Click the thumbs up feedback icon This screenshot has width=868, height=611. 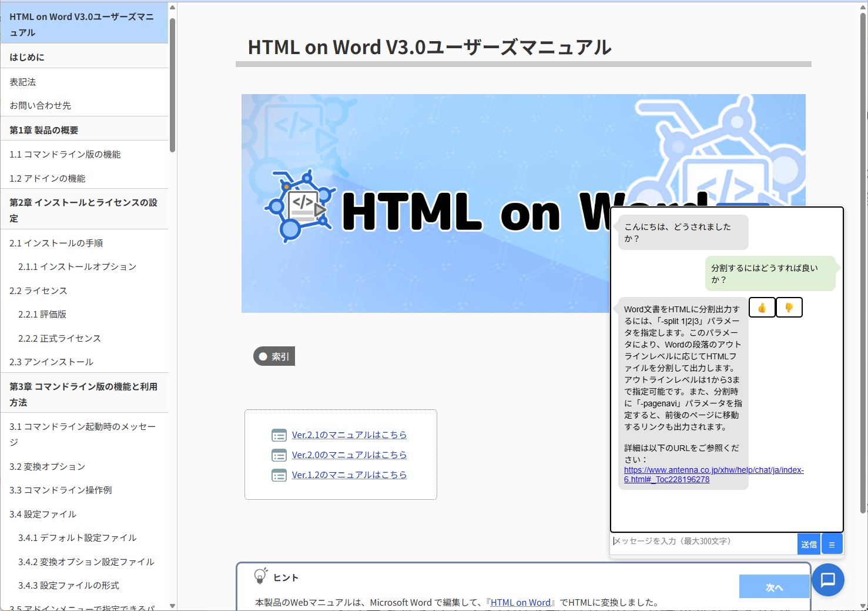click(762, 308)
